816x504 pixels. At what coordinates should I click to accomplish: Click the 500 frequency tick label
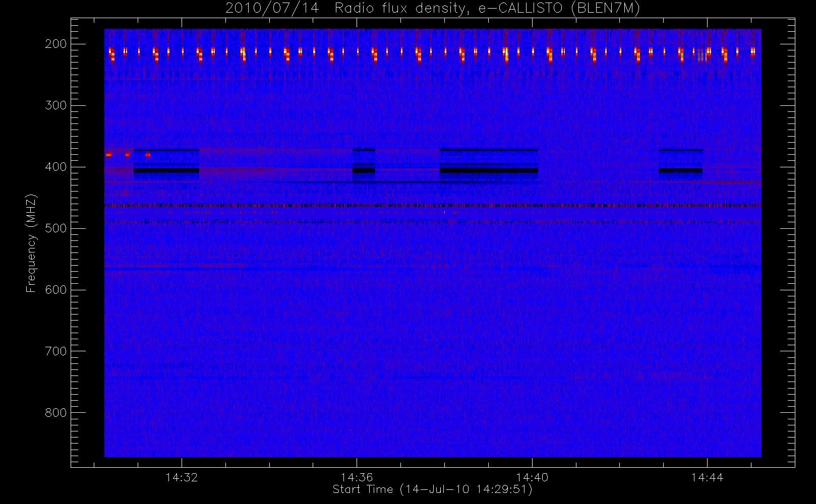pyautogui.click(x=56, y=228)
